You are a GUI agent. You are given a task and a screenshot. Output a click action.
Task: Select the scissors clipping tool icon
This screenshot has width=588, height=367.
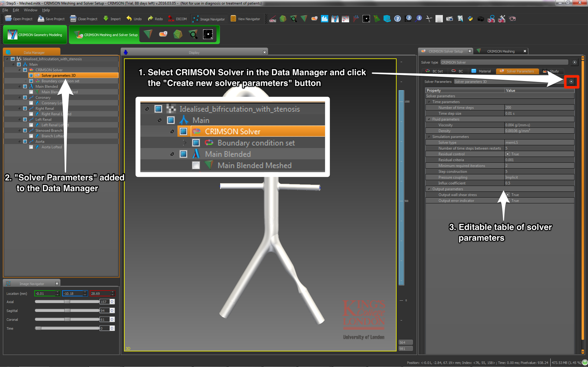click(x=429, y=19)
